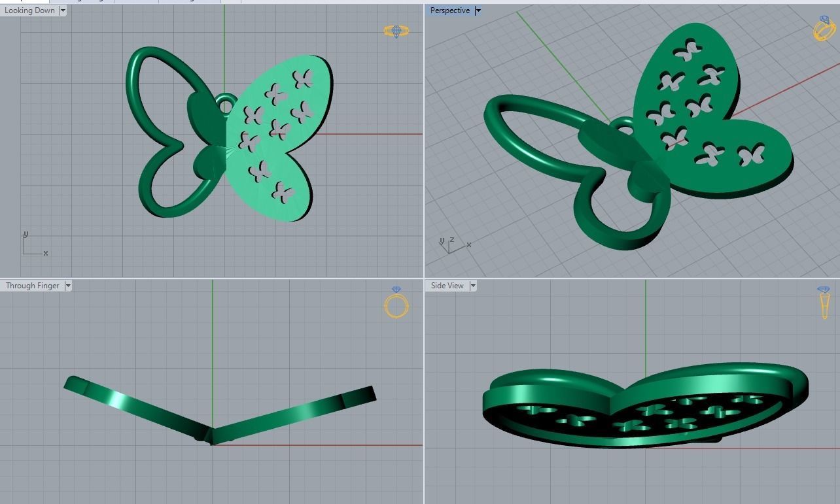840x504 pixels.
Task: Open the Through Finger viewport dropdown arrow
Action: coord(68,286)
